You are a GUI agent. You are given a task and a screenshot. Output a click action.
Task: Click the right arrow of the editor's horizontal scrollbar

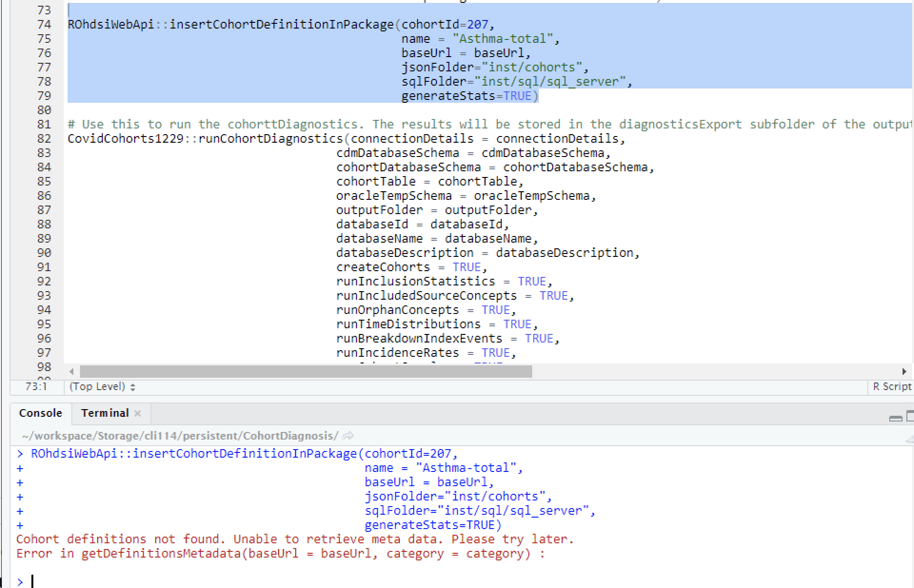[x=905, y=372]
